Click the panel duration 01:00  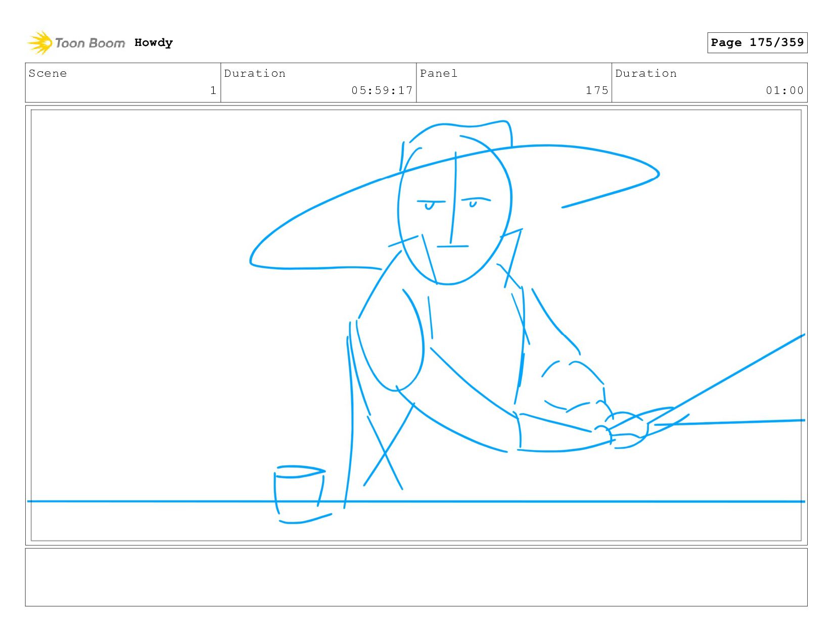(x=784, y=90)
